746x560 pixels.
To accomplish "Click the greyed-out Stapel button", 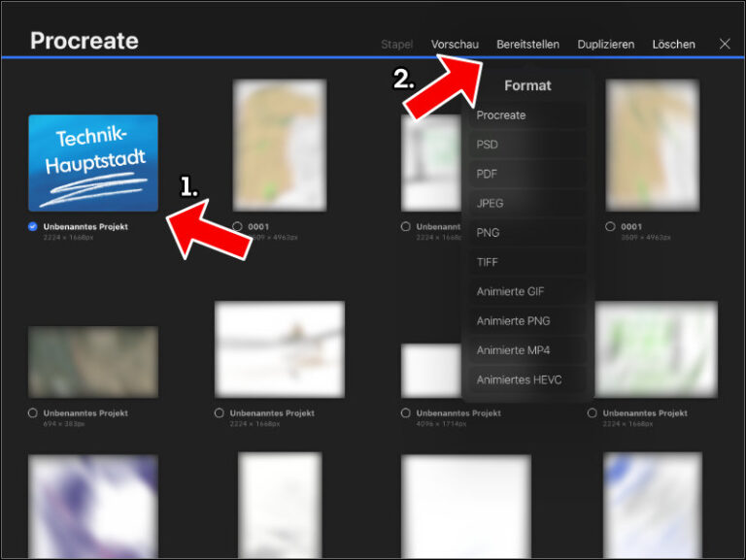I will (x=396, y=45).
